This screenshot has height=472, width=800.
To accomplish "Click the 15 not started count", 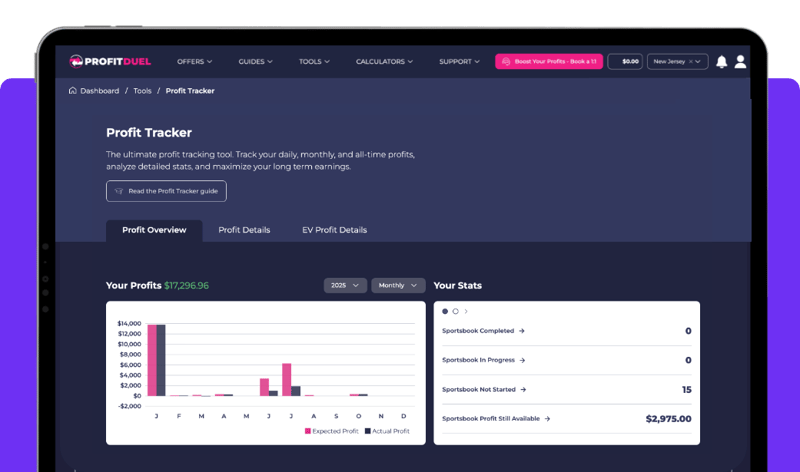I will pos(687,390).
